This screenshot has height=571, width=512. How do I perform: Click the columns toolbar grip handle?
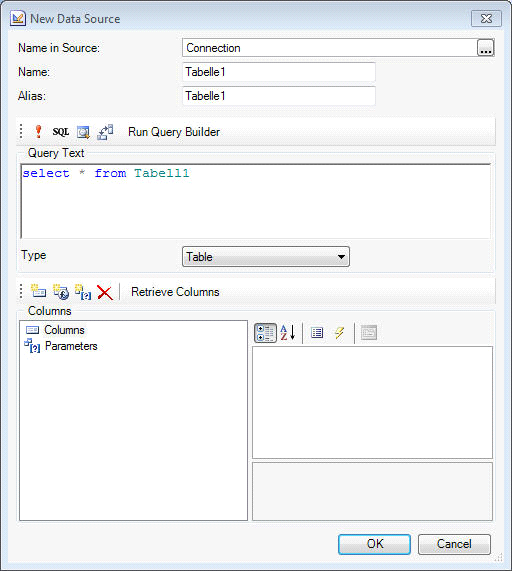(x=21, y=292)
